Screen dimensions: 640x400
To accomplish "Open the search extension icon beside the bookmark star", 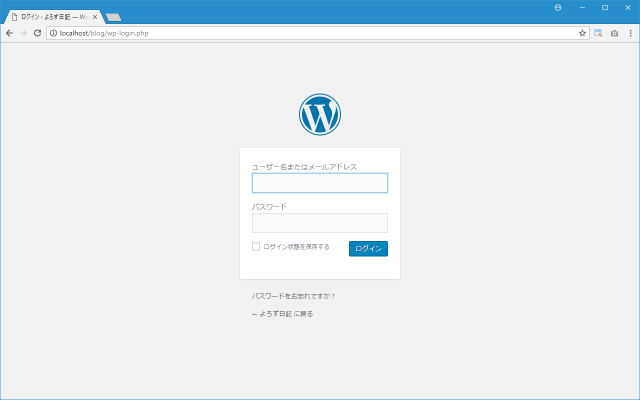I will 598,33.
